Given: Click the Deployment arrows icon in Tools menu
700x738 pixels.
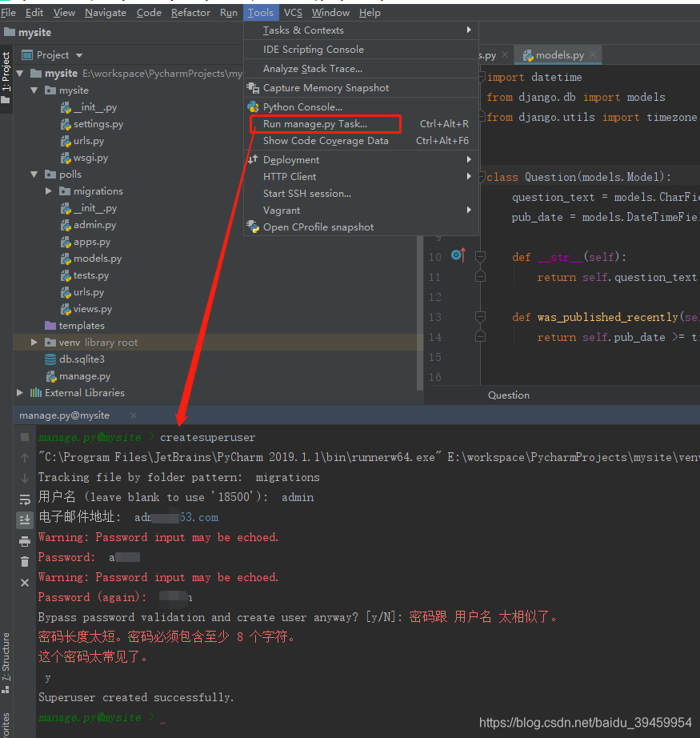Looking at the screenshot, I should 253,159.
